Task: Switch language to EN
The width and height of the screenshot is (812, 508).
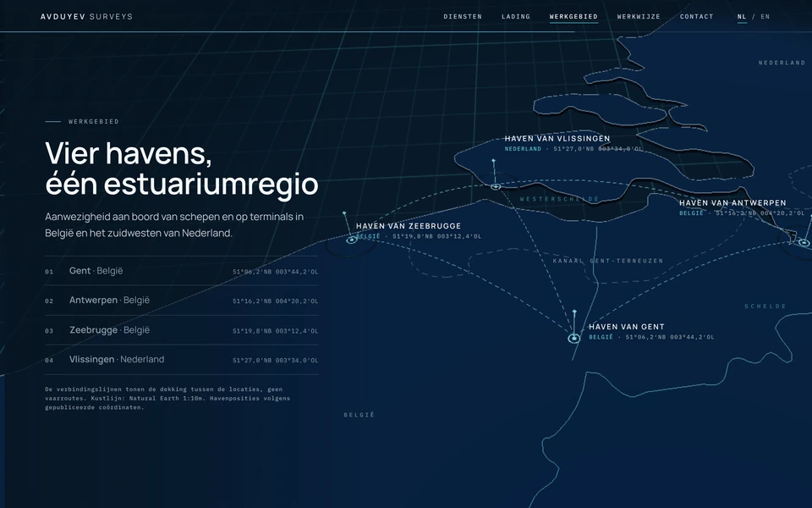Action: pyautogui.click(x=765, y=17)
